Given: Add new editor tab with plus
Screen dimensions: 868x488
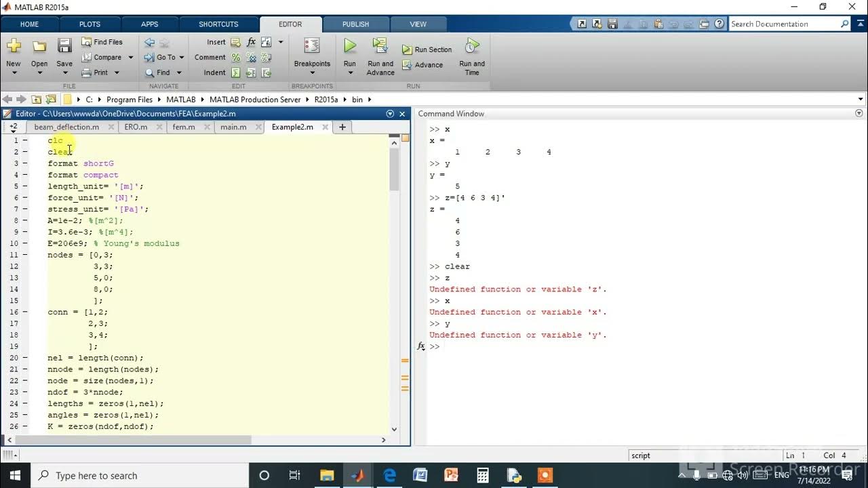Looking at the screenshot, I should (342, 127).
